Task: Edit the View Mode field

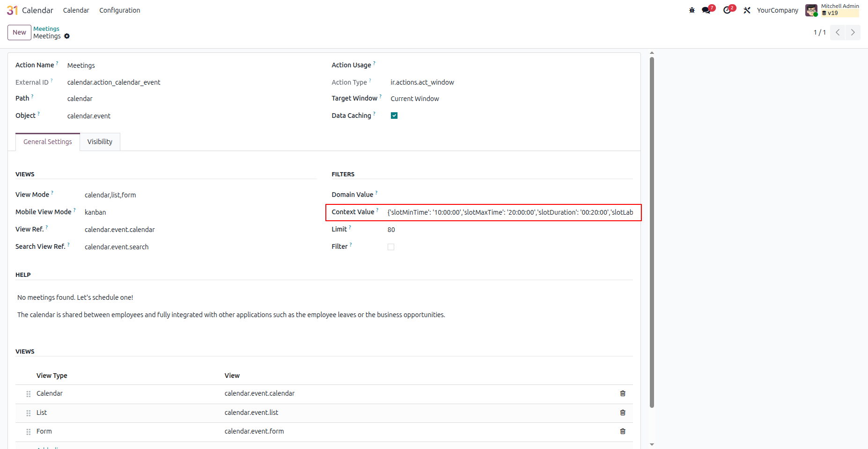Action: 201,195
